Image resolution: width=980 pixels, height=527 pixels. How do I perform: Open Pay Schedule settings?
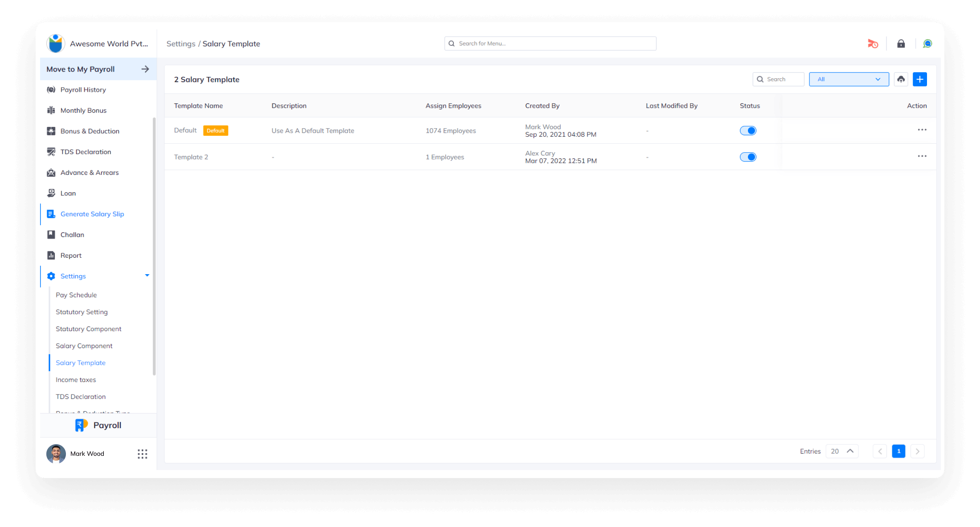click(76, 295)
